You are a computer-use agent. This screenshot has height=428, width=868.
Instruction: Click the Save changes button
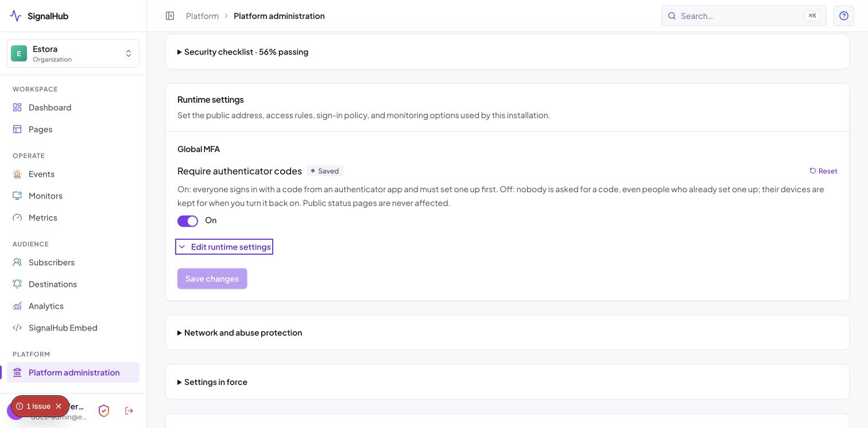[212, 279]
